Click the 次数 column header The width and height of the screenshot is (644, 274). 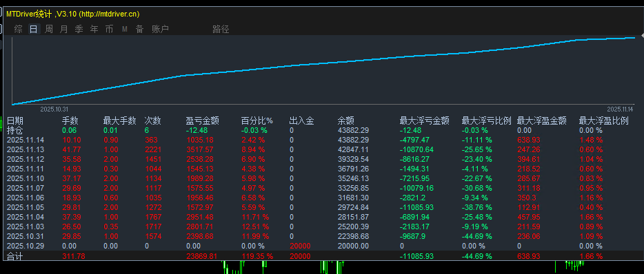click(x=153, y=121)
